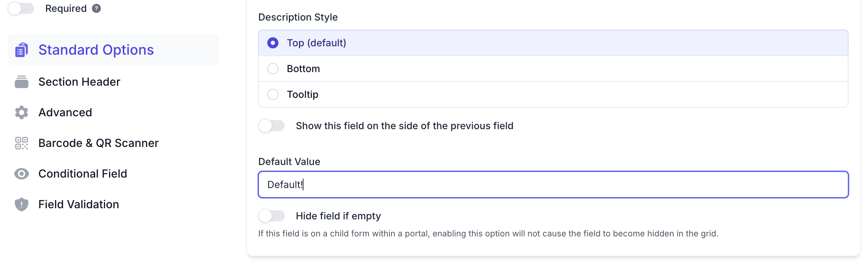Toggle the Required switch
This screenshot has width=868, height=266.
tap(21, 8)
